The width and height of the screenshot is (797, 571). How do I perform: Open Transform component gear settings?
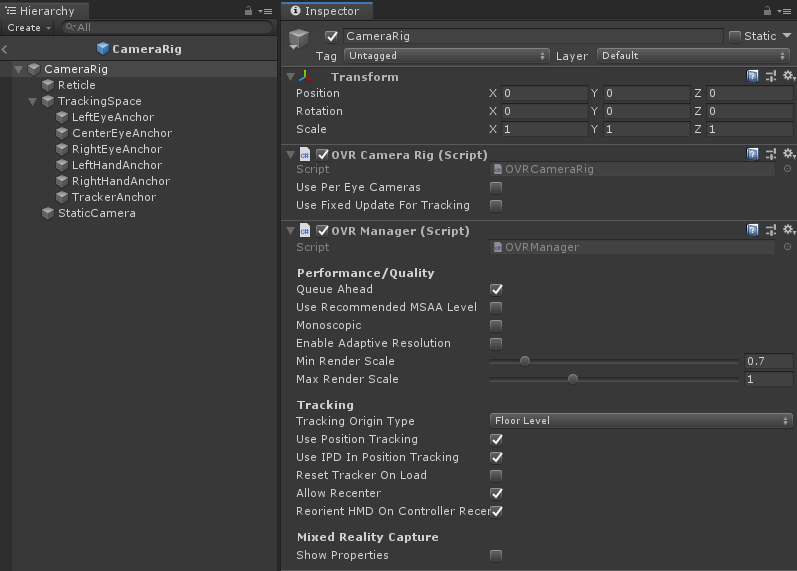788,76
